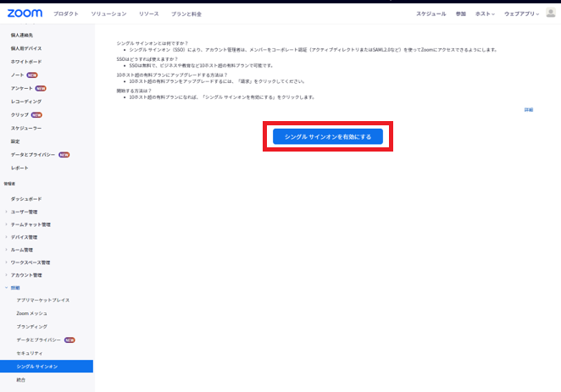Select ダッシュボード in admin sidebar
This screenshot has height=392, width=561.
tap(25, 199)
